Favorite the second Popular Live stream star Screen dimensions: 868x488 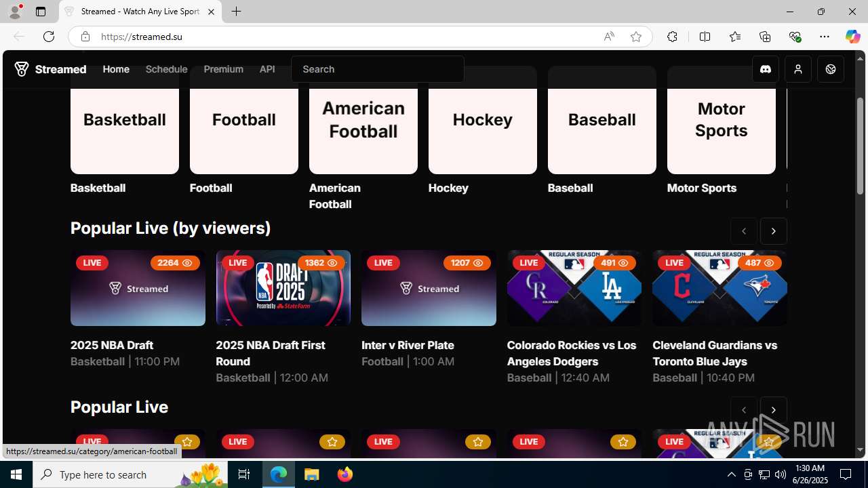click(x=332, y=442)
